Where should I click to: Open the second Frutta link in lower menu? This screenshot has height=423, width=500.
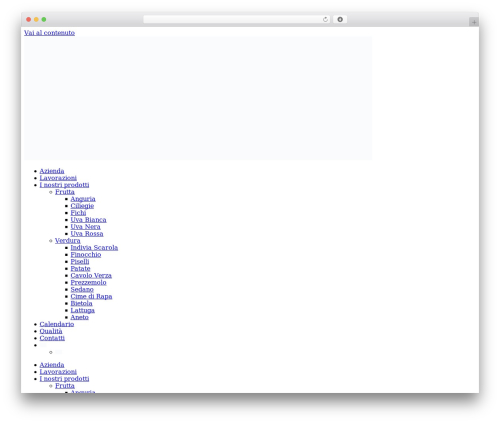pyautogui.click(x=65, y=386)
